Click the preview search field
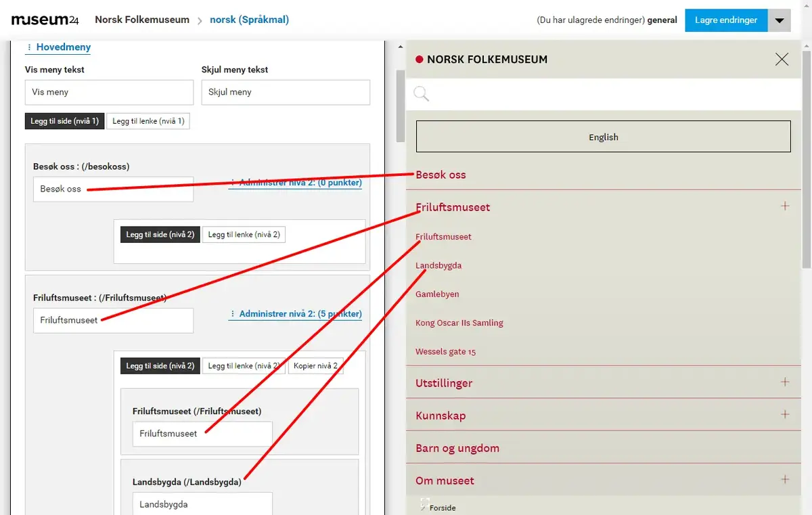 click(x=604, y=94)
